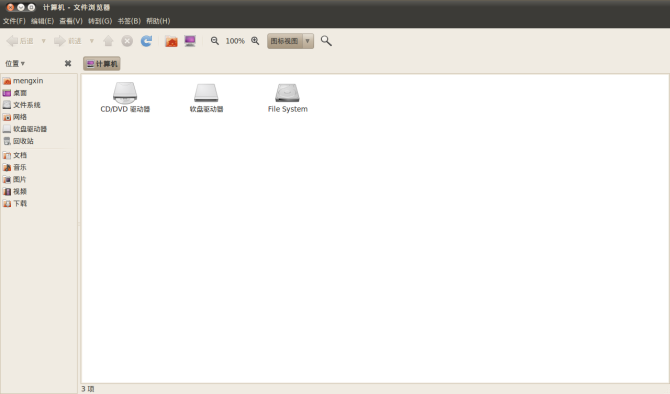This screenshot has height=394, width=670.
Task: Zoom out with the minus magnifier
Action: tap(215, 41)
